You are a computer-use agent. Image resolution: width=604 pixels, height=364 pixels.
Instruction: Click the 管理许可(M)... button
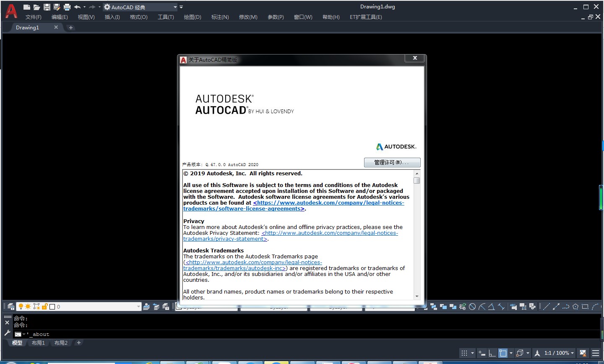pos(392,162)
